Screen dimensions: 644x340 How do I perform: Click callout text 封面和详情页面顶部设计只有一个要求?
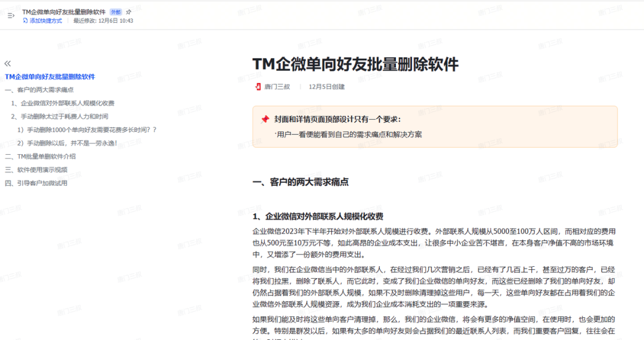click(x=337, y=119)
